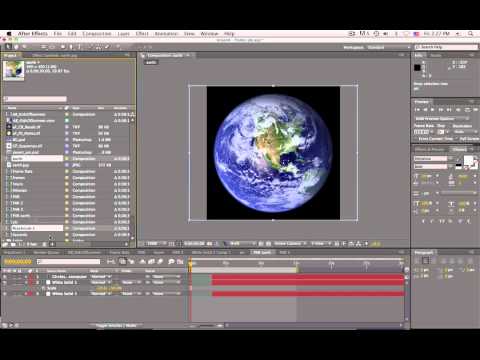Enable Frame Blending timeline switch

coord(151,262)
